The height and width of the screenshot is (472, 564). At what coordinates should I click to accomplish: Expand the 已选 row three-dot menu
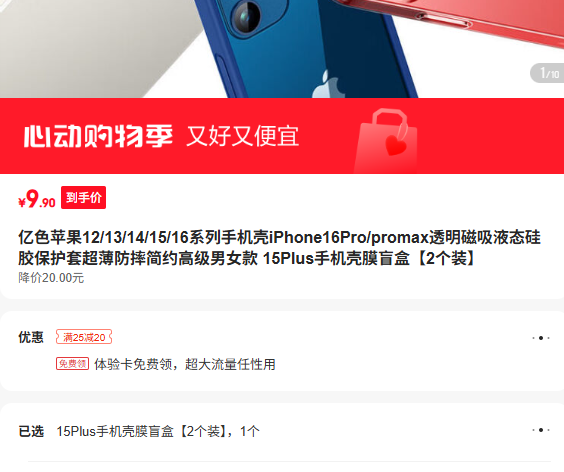click(x=541, y=430)
